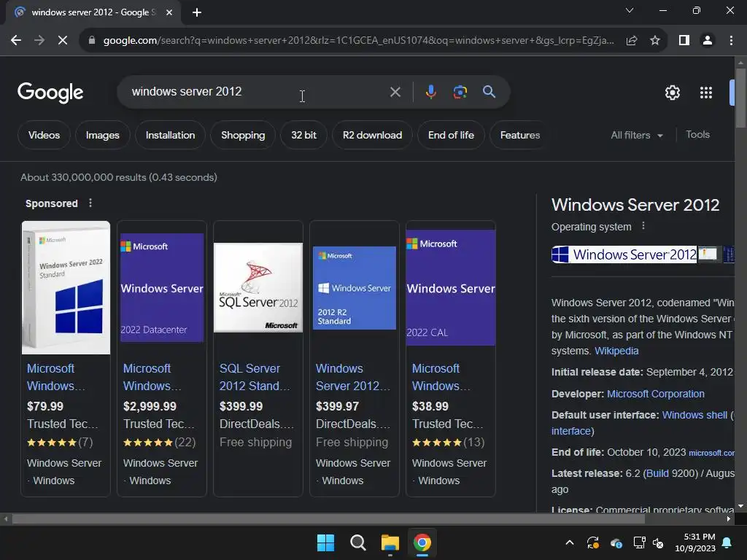Screen dimensions: 747x560
Task: Bookmark this page with the star
Action: tap(655, 41)
